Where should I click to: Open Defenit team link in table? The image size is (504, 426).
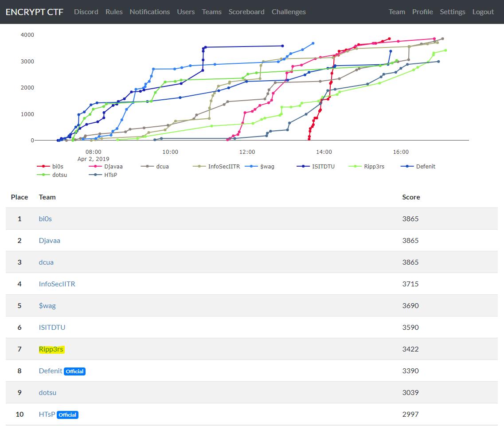coord(51,371)
